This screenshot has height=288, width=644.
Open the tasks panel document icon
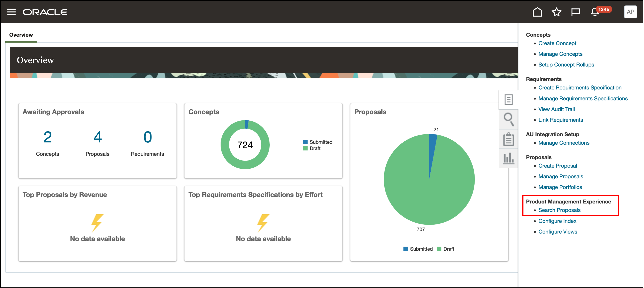[508, 100]
